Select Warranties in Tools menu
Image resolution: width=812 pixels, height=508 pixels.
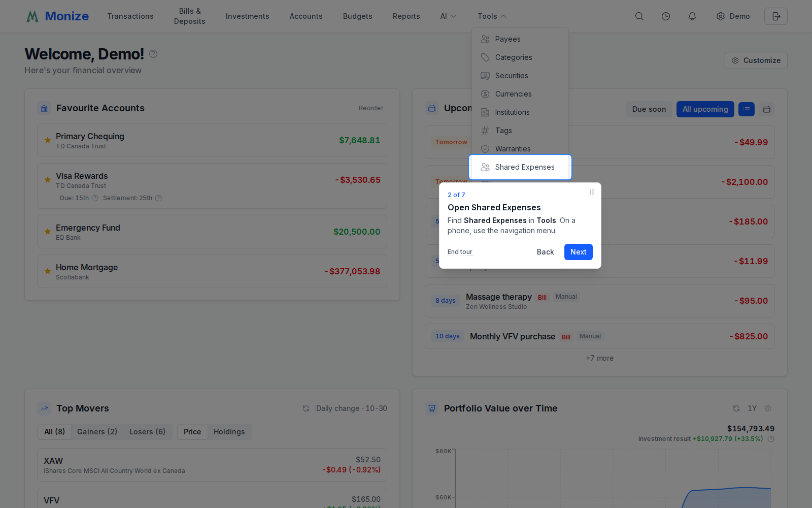(520, 149)
